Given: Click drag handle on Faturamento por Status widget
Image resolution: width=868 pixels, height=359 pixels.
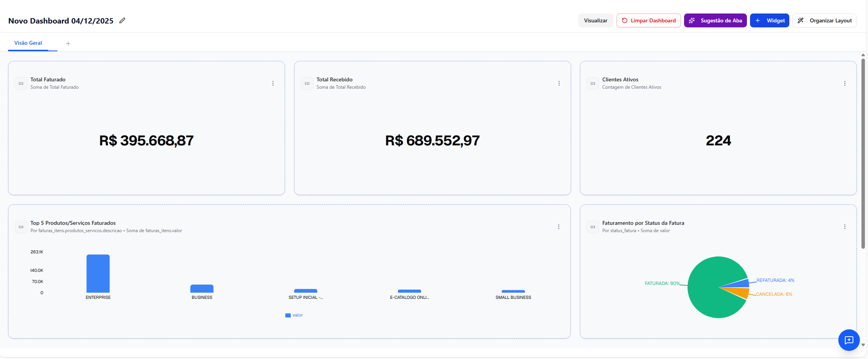Looking at the screenshot, I should (593, 227).
